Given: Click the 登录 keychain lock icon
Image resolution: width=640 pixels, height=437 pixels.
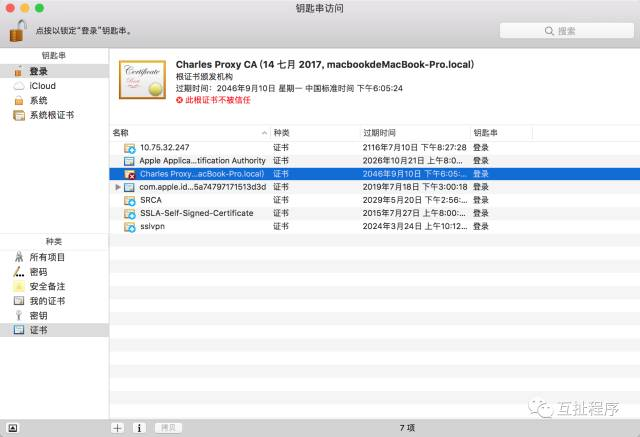Looking at the screenshot, I should (x=18, y=71).
